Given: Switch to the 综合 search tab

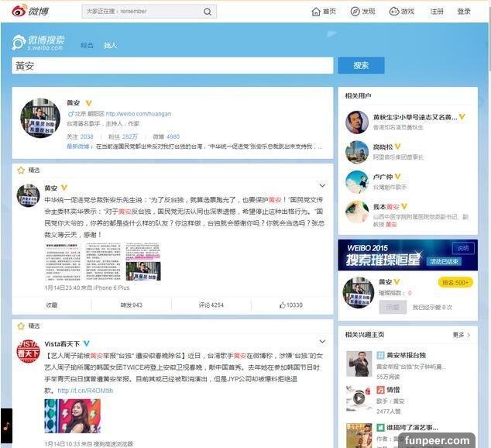Looking at the screenshot, I should [x=88, y=46].
